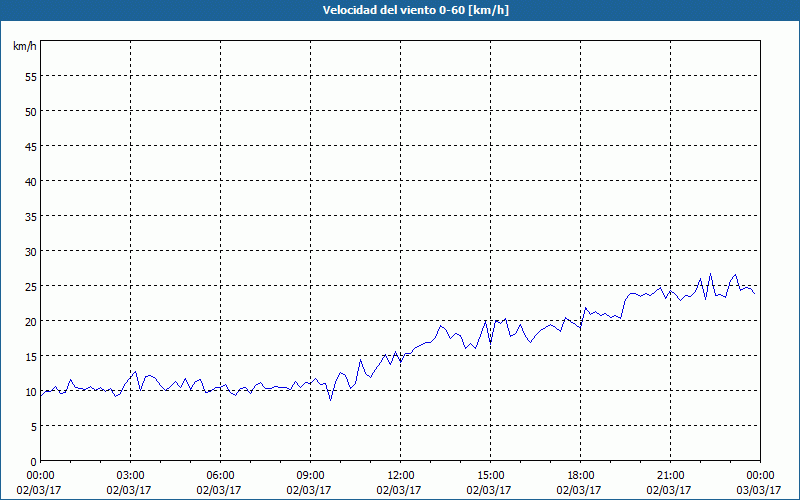This screenshot has width=800, height=500.
Task: Click the x-axis time label 18:00
Action: pos(581,476)
